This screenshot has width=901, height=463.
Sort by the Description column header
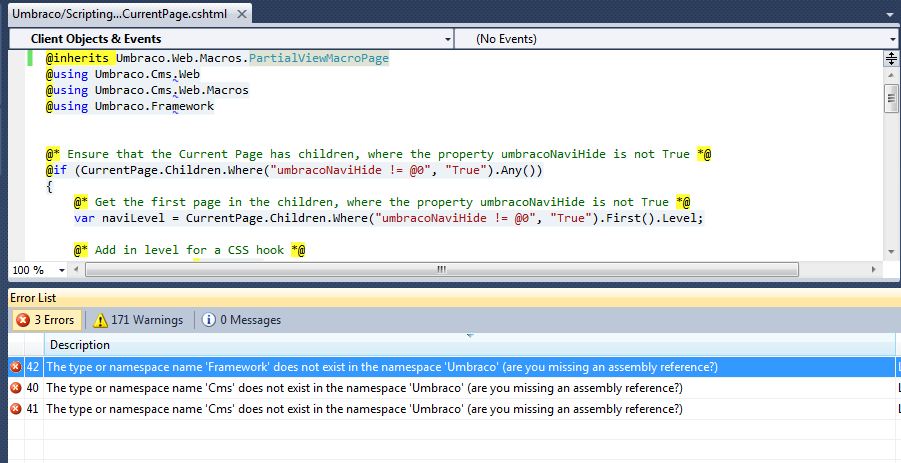pyautogui.click(x=469, y=345)
